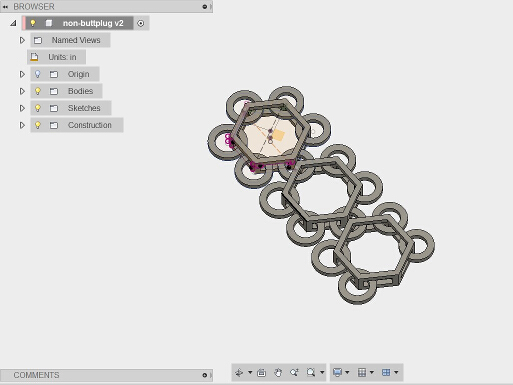Image resolution: width=513 pixels, height=385 pixels.
Task: Activate the Pan hand tool
Action: [x=278, y=372]
